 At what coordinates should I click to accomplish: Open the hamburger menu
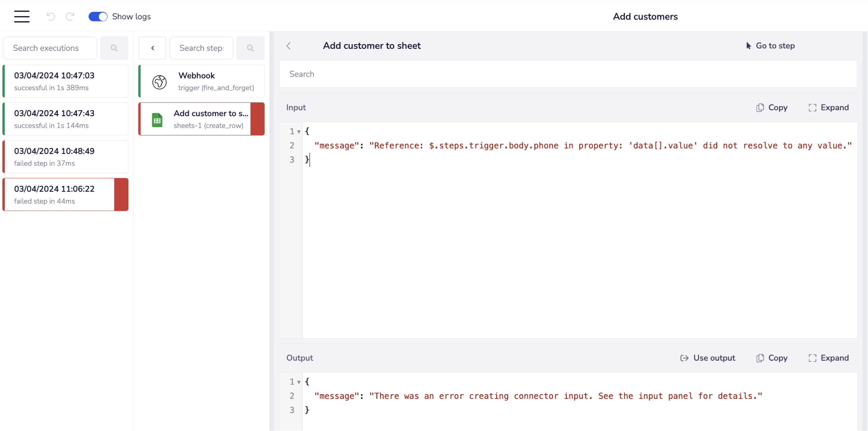22,17
